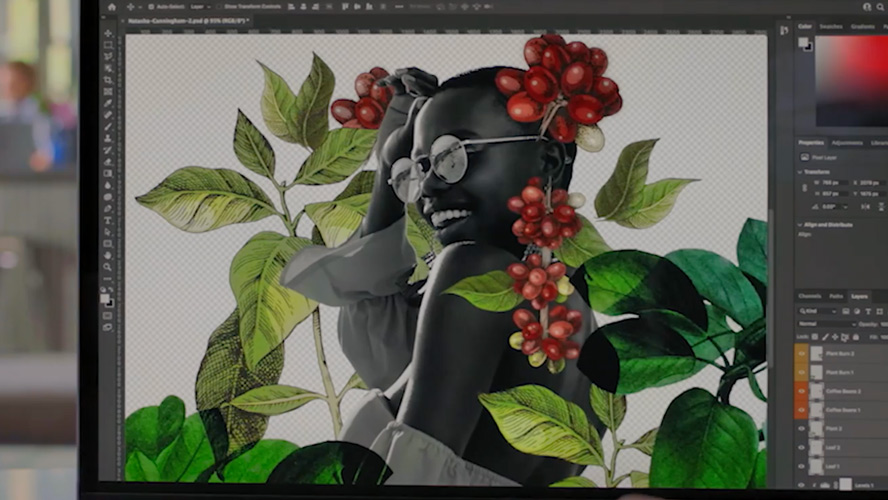Select the Move tool in toolbar
This screenshot has height=500, width=888.
108,34
